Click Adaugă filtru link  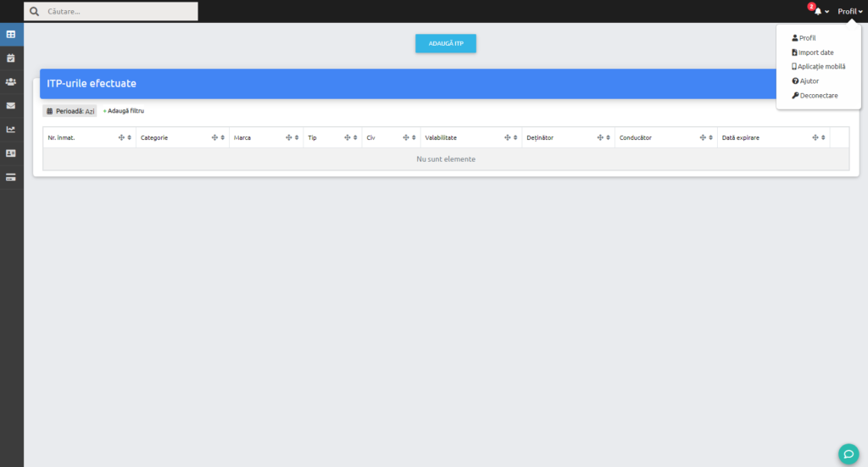point(124,111)
